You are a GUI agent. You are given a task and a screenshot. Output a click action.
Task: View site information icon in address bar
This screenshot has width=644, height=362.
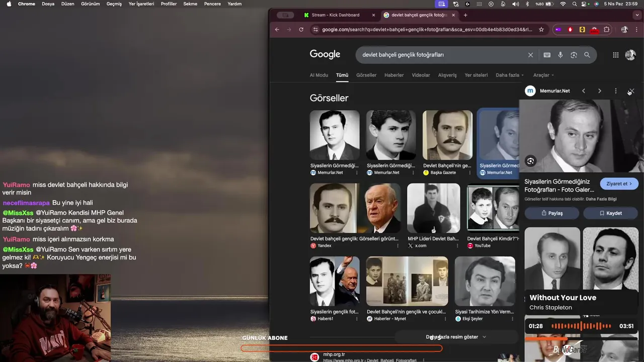point(315,30)
